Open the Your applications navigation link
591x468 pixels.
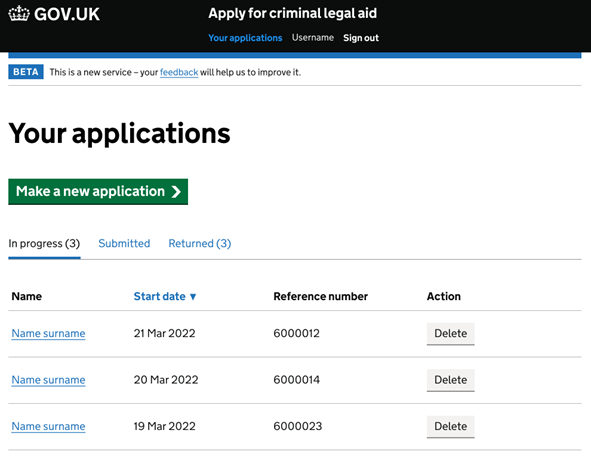[x=245, y=38]
